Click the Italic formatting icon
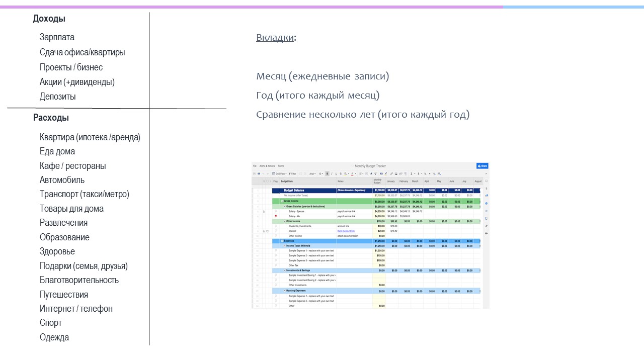 (x=331, y=173)
